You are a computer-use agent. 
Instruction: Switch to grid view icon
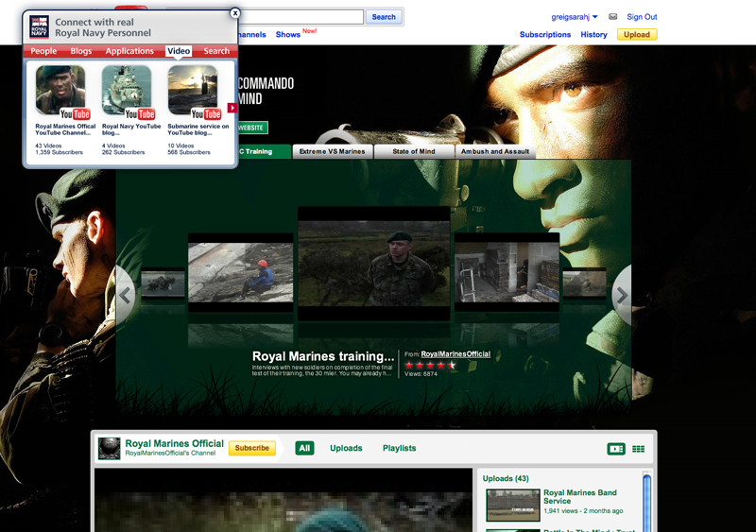[638, 449]
